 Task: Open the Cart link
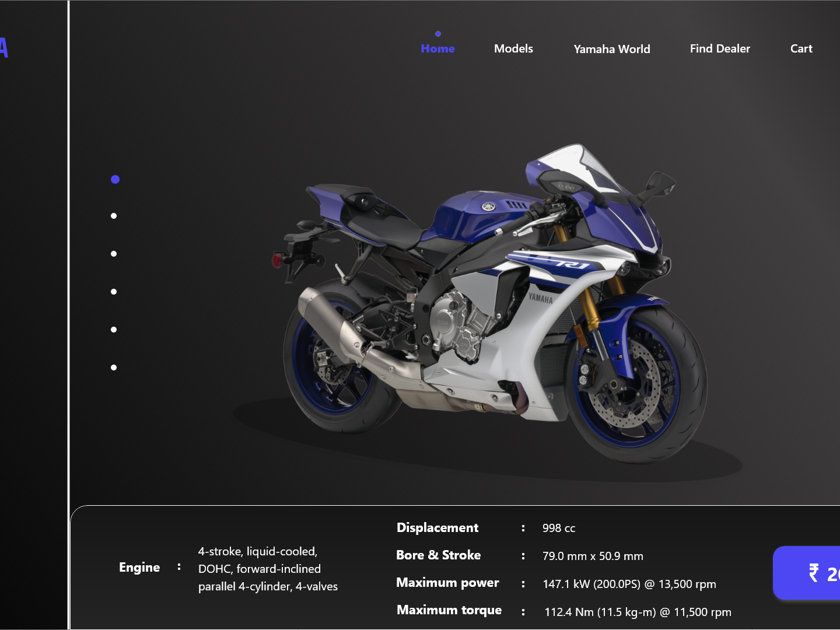(801, 48)
